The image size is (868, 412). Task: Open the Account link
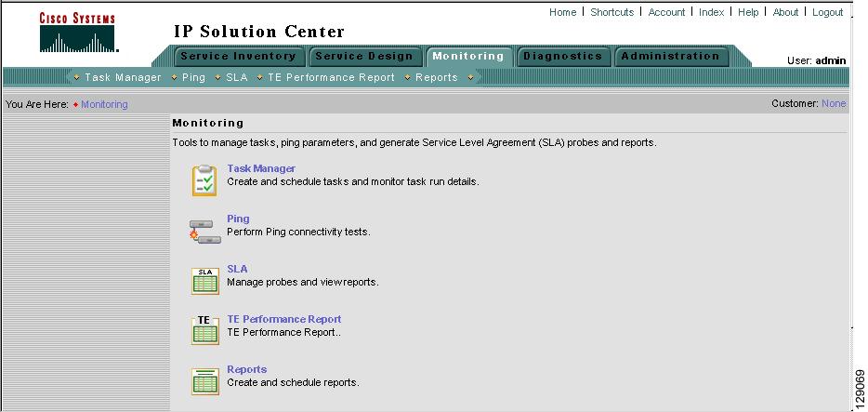666,12
